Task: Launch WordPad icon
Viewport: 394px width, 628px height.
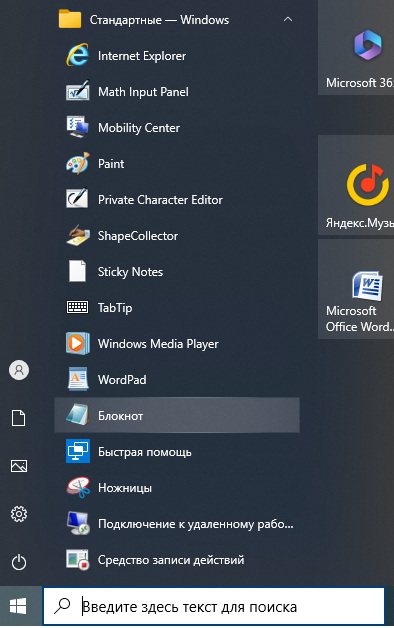Action: tap(77, 379)
